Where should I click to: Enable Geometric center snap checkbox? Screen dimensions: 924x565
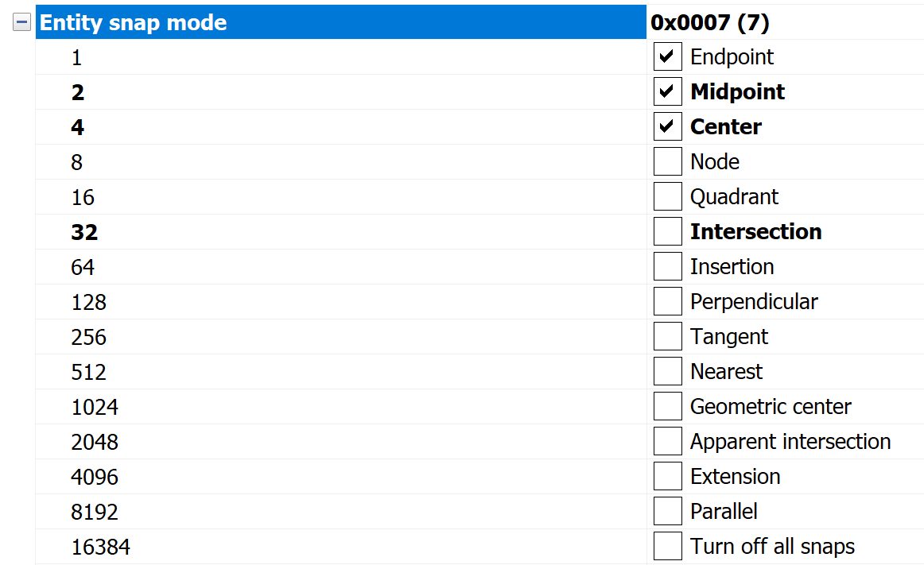(x=667, y=407)
